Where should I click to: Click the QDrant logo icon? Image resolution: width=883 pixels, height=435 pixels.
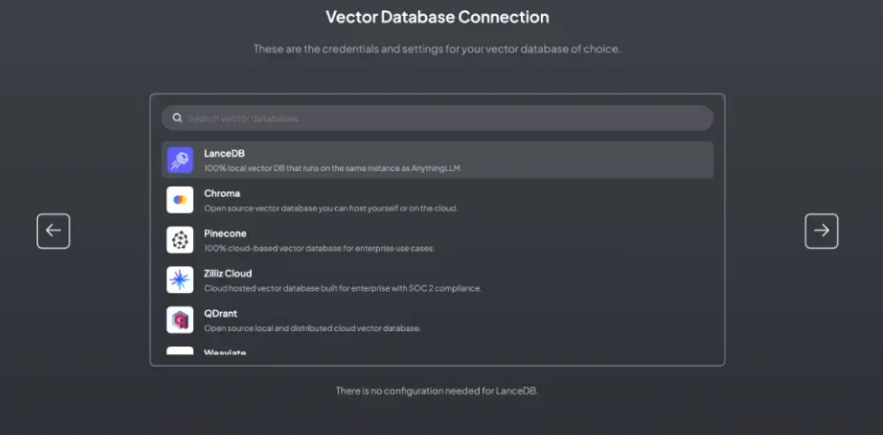tap(180, 320)
